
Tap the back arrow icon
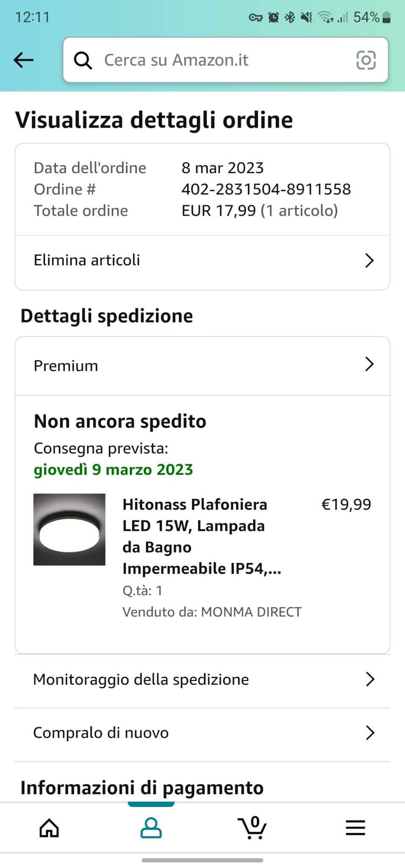pos(23,60)
